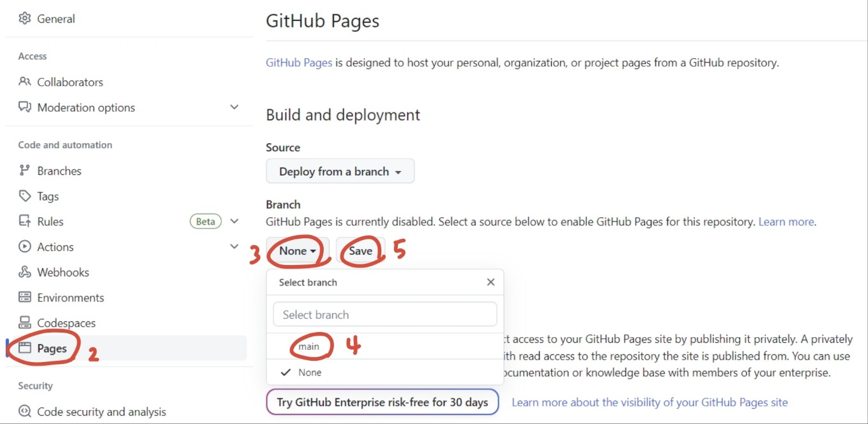Open Tags settings page
This screenshot has width=868, height=424.
(x=48, y=196)
